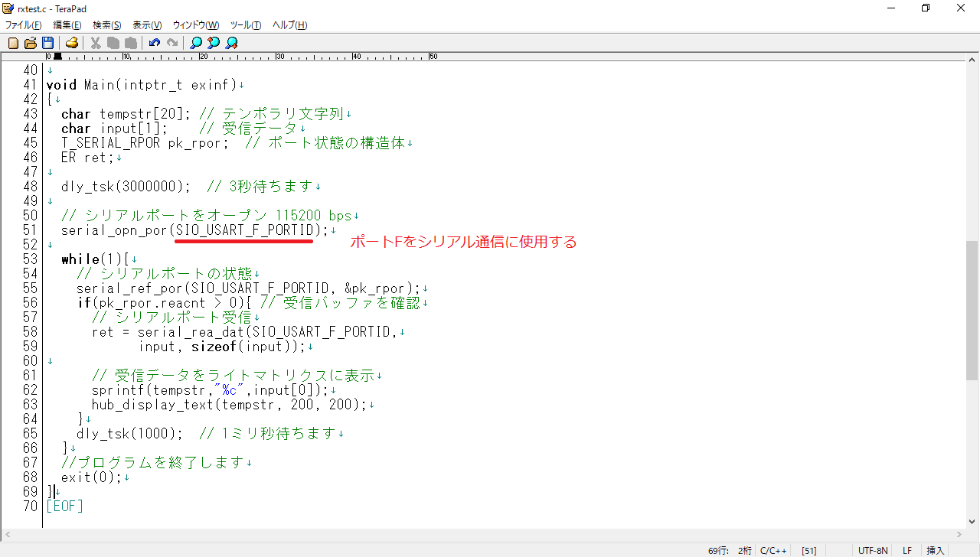Click the horizontal scrollbar right arrow
This screenshot has width=980, height=557.
coord(961,535)
